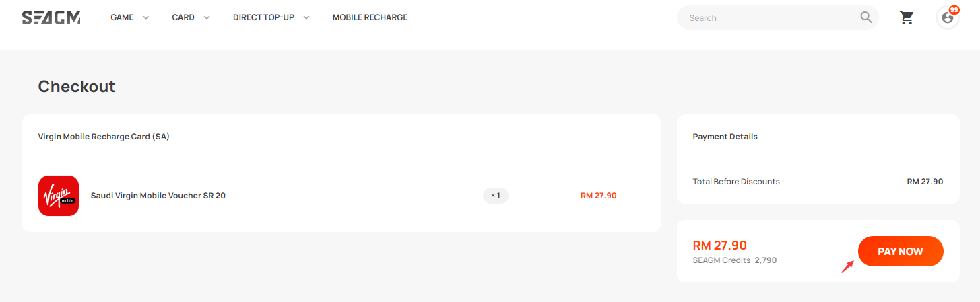
Task: Click the red RM 27.90 item price
Action: coord(599,196)
